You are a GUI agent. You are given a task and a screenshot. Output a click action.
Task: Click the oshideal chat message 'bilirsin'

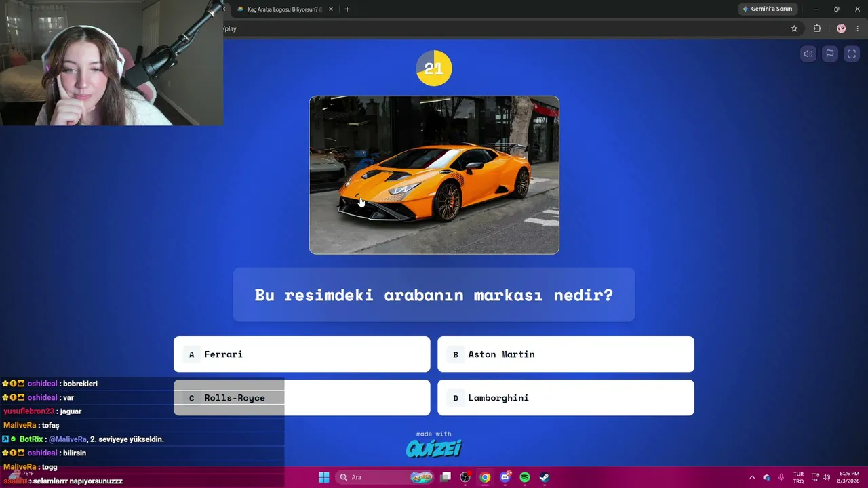(x=44, y=453)
